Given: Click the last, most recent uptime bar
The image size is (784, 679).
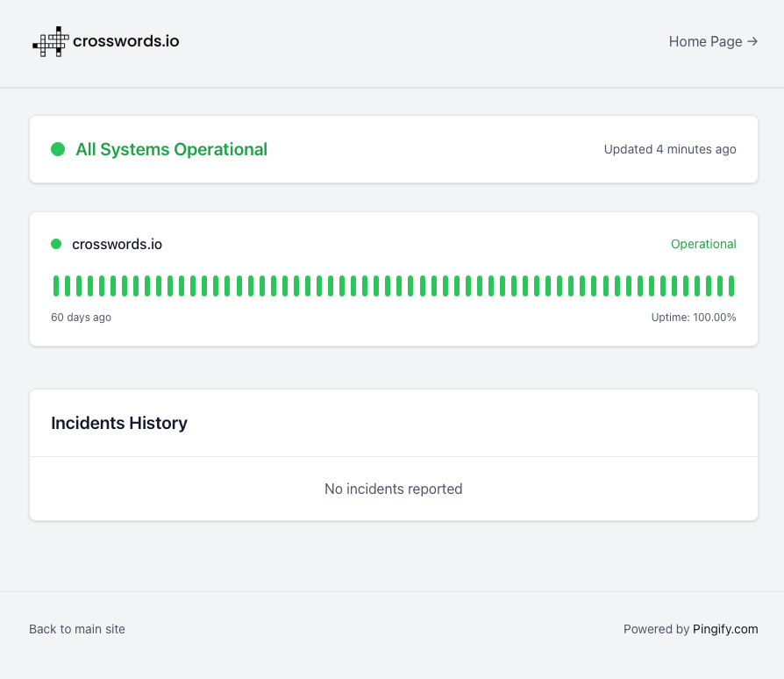Looking at the screenshot, I should coord(731,286).
